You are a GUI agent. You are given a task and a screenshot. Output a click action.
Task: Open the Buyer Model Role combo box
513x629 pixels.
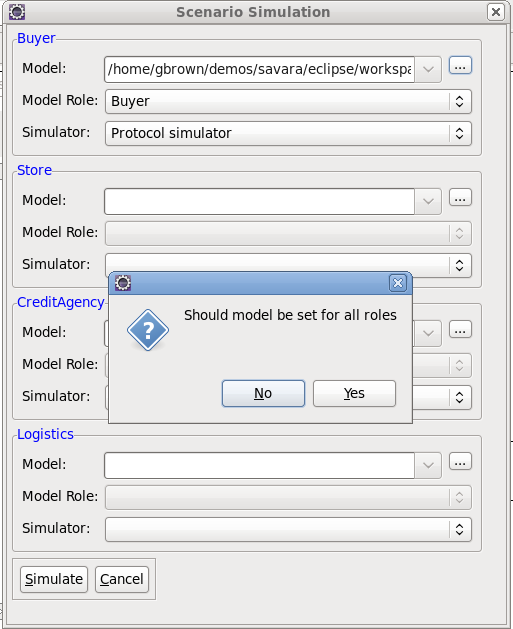tap(288, 101)
